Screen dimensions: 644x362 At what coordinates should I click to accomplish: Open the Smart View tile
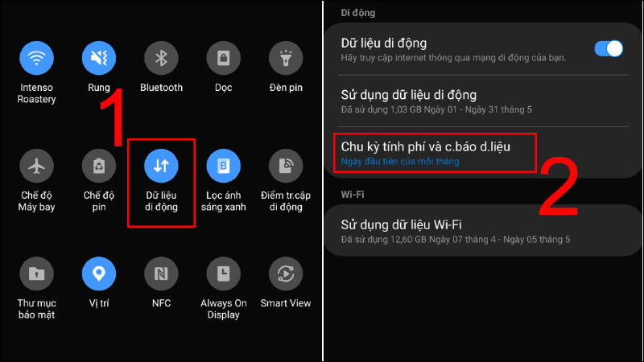coord(286,274)
